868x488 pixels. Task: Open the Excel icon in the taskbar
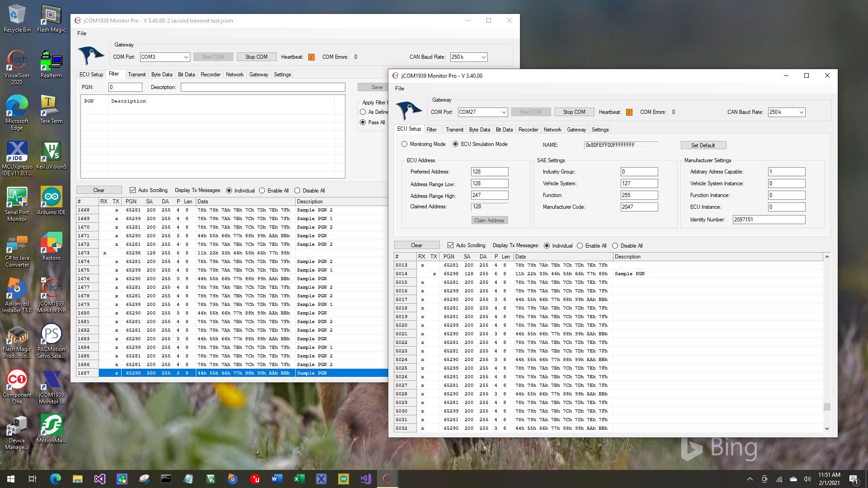tap(299, 479)
